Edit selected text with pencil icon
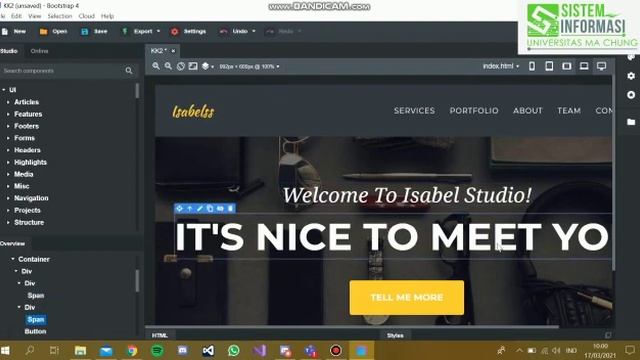This screenshot has height=360, width=640. [200, 209]
